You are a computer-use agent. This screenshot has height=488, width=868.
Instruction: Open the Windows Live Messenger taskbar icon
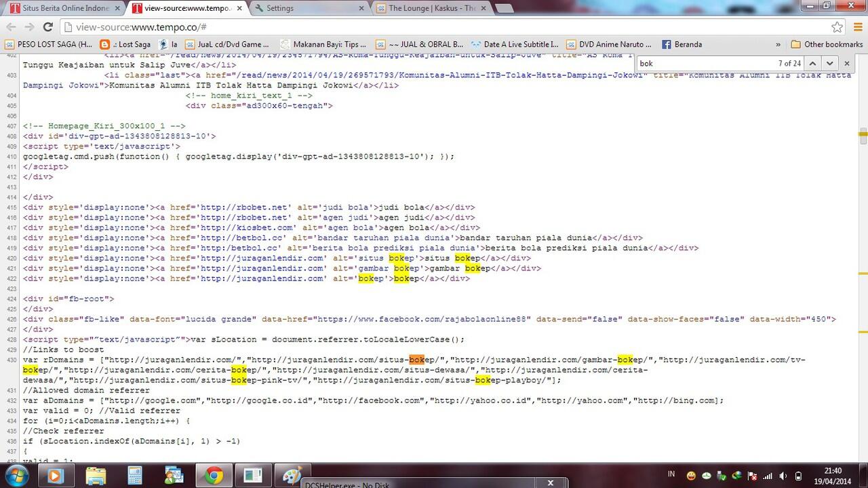(x=174, y=476)
